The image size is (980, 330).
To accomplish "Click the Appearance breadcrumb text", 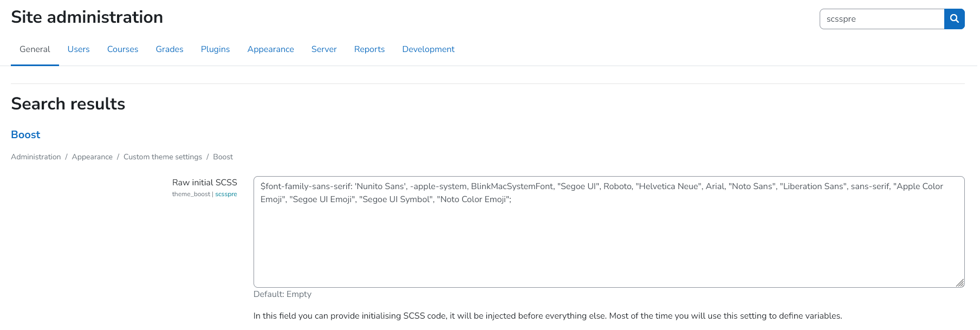I will [92, 157].
